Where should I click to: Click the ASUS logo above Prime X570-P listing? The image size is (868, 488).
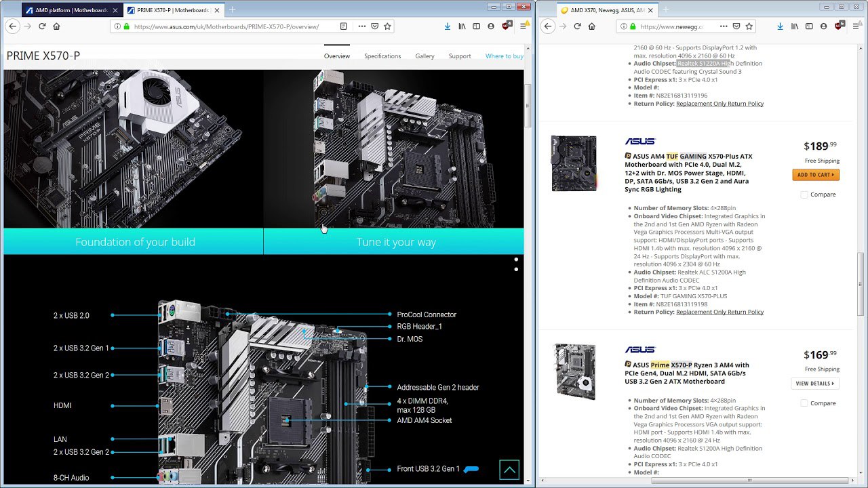click(x=640, y=350)
